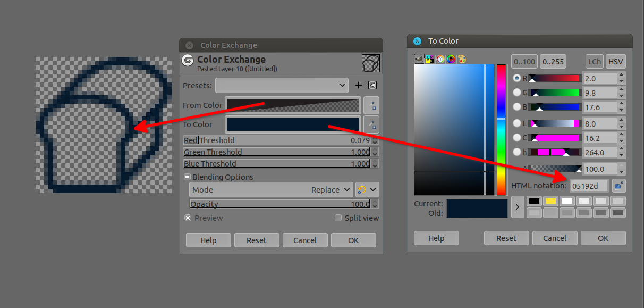Expand the blend mode group dropdown arrow
The image size is (644, 308).
[374, 190]
